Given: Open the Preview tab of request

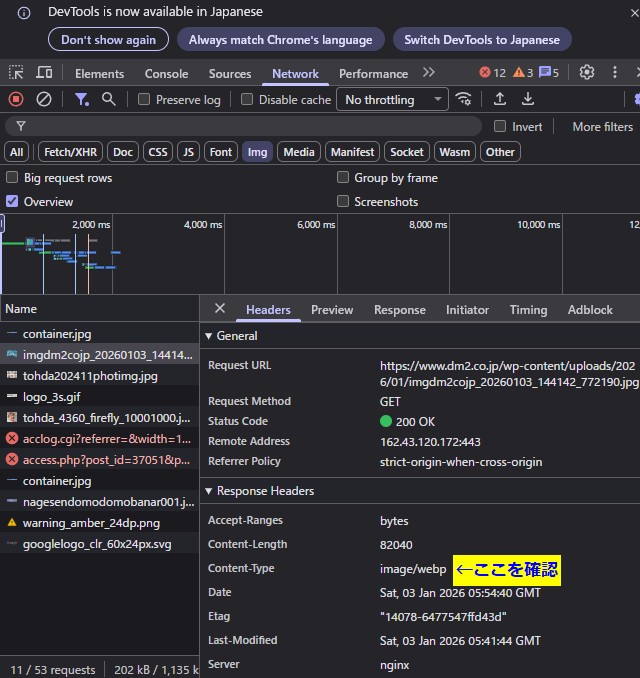Looking at the screenshot, I should [332, 310].
